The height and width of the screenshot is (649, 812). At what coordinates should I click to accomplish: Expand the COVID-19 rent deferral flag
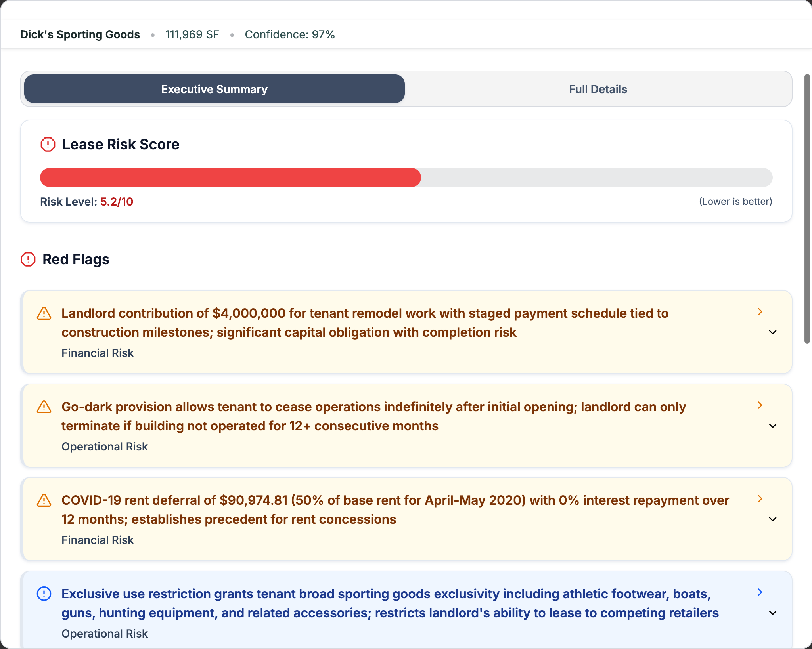click(x=773, y=519)
